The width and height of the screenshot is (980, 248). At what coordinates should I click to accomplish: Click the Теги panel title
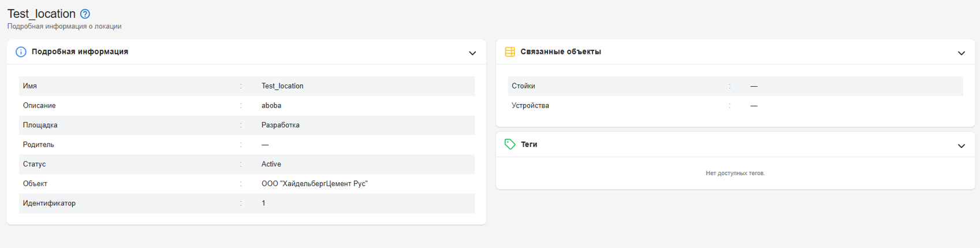point(529,144)
